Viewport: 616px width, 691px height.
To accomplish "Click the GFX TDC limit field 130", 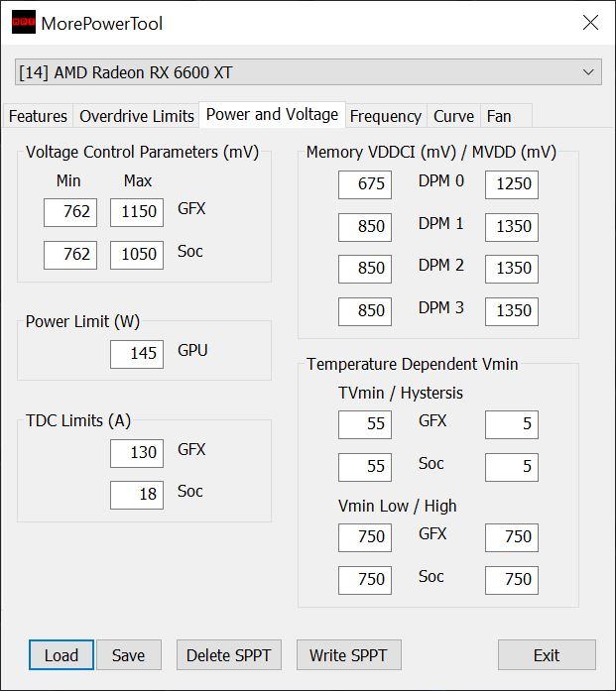I will (x=137, y=453).
